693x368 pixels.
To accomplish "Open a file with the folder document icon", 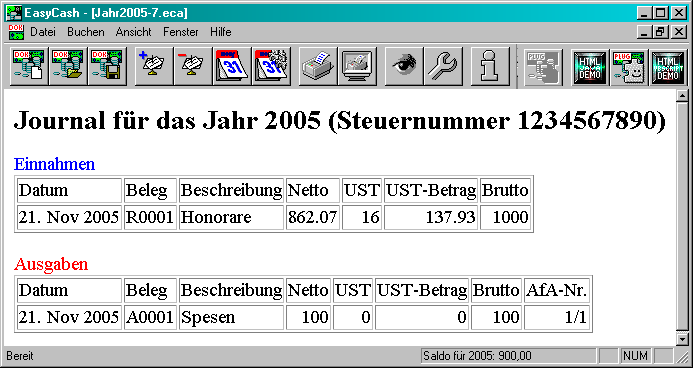I will tap(68, 66).
